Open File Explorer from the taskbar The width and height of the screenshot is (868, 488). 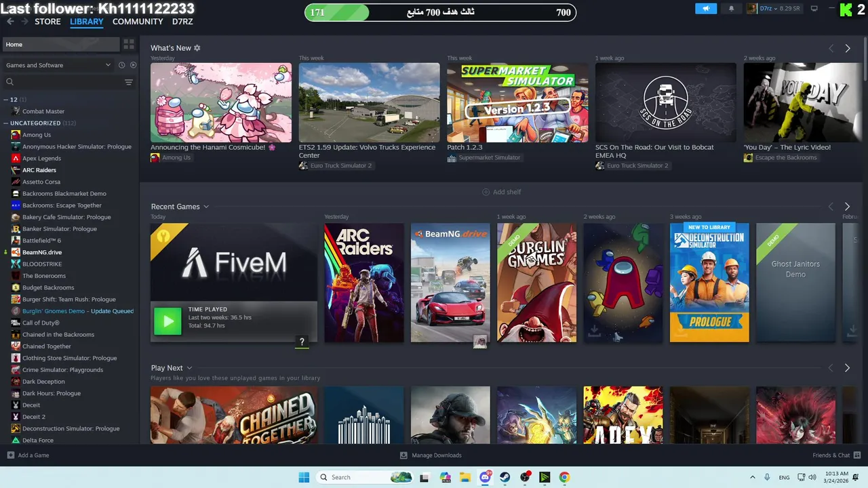[465, 477]
